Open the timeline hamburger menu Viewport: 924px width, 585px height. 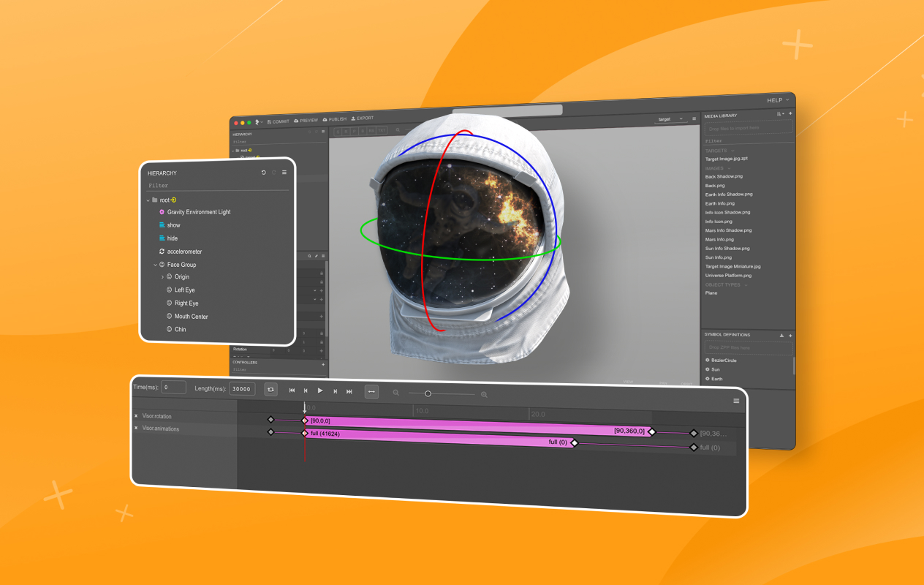[x=736, y=401]
